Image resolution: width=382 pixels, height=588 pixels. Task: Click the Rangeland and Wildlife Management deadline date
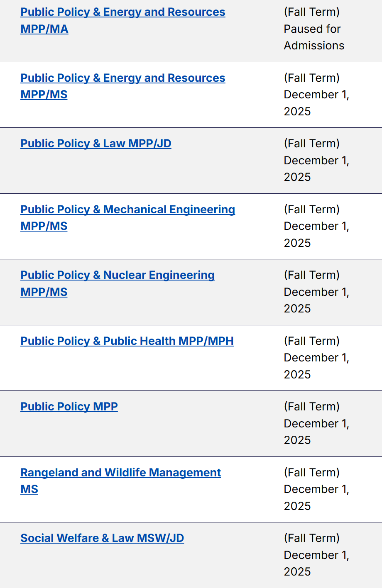pos(316,490)
